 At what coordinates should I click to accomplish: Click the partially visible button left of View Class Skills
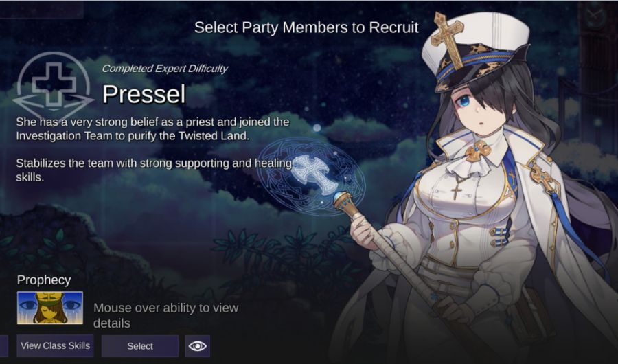pos(3,346)
